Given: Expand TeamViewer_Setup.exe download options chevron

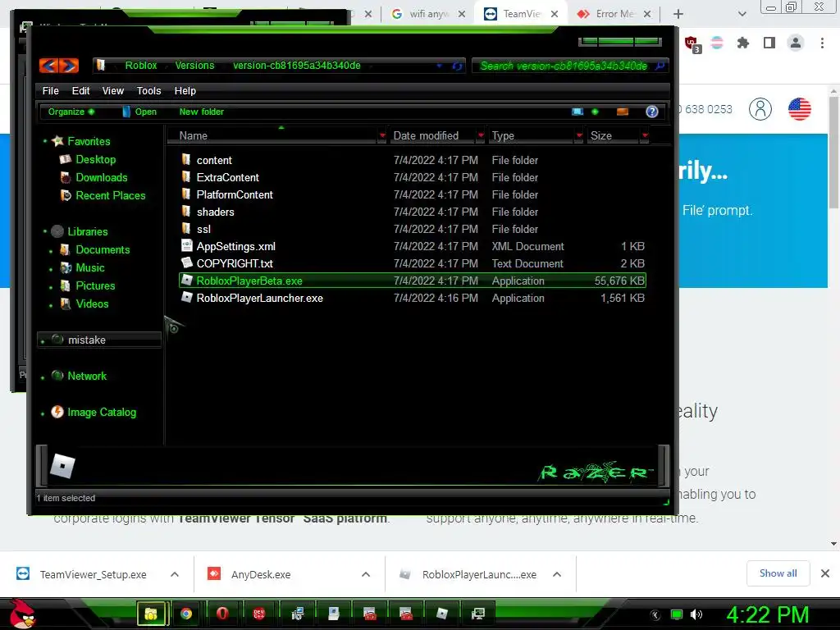Looking at the screenshot, I should [x=175, y=574].
